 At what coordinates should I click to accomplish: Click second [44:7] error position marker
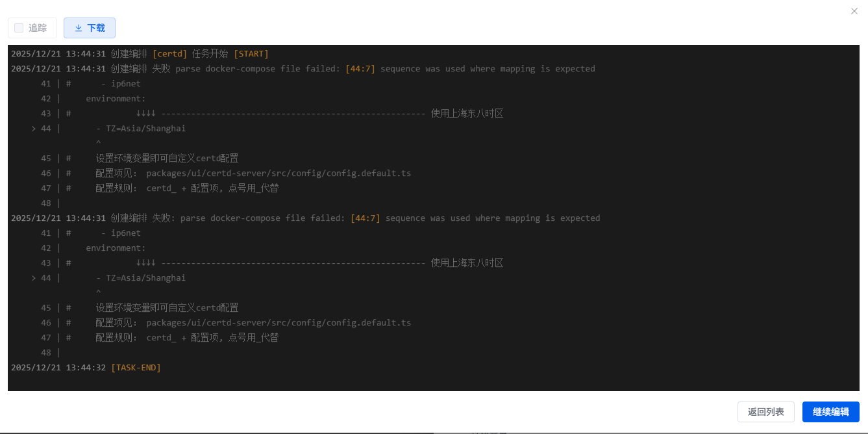(x=365, y=218)
